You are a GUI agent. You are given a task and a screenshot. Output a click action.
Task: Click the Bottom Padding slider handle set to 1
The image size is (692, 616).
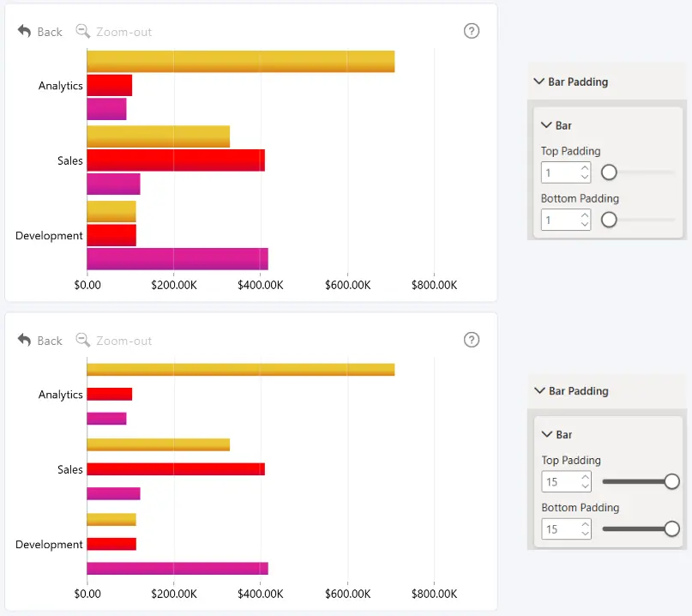[x=609, y=220]
